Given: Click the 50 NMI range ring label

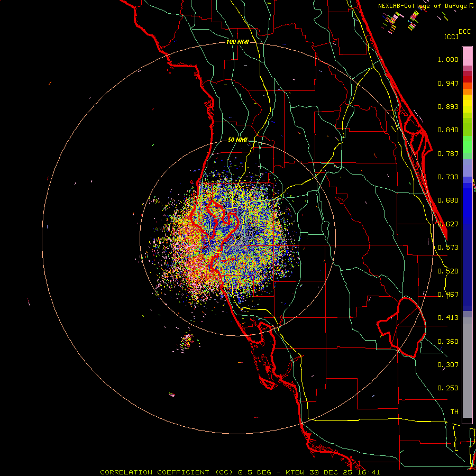Looking at the screenshot, I should pyautogui.click(x=237, y=140).
